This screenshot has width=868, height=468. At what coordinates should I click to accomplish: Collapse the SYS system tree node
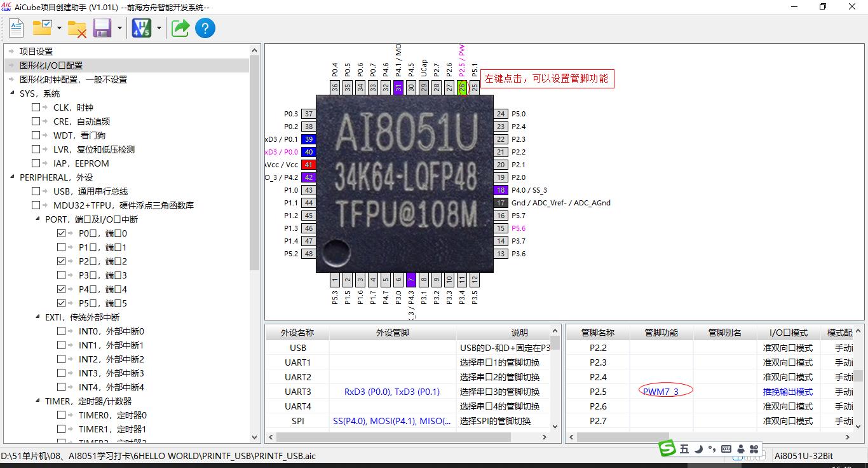coord(13,93)
